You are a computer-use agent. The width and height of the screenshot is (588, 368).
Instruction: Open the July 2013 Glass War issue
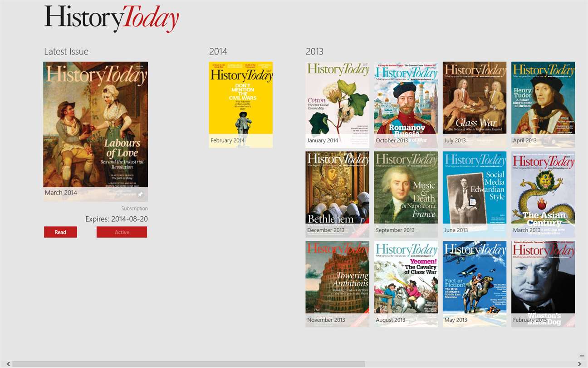click(x=475, y=104)
